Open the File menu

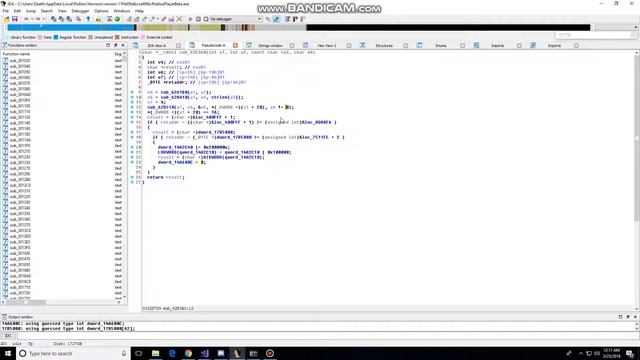(6, 11)
